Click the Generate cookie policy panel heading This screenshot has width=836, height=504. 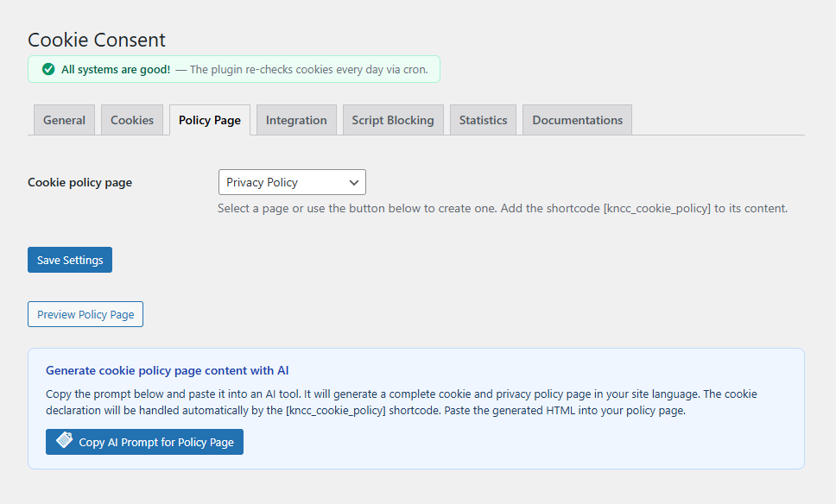coord(168,369)
